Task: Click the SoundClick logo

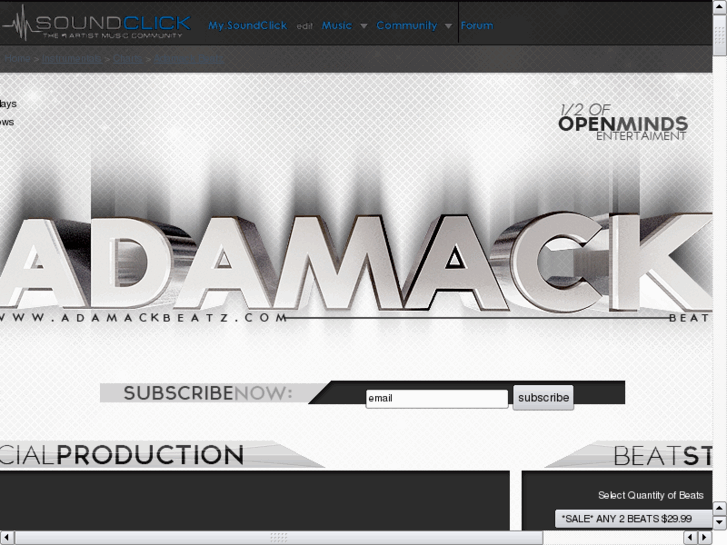Action: (96, 23)
